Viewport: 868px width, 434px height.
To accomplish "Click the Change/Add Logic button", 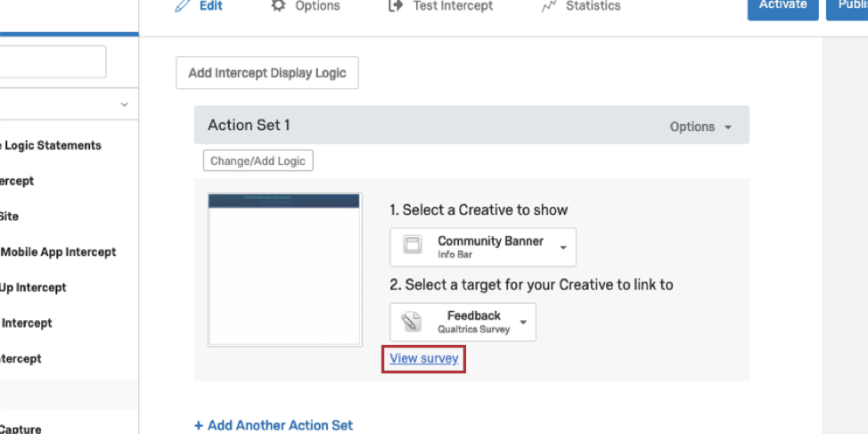I will point(258,161).
